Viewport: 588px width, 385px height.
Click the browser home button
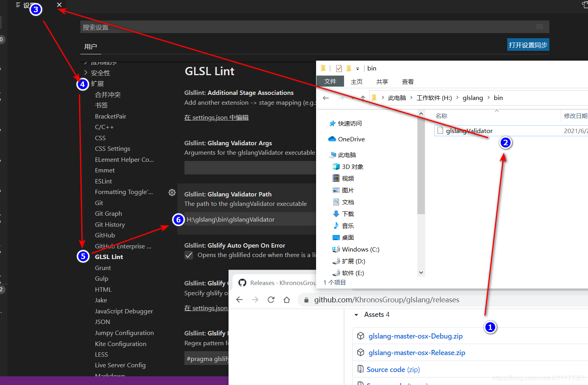(x=287, y=300)
